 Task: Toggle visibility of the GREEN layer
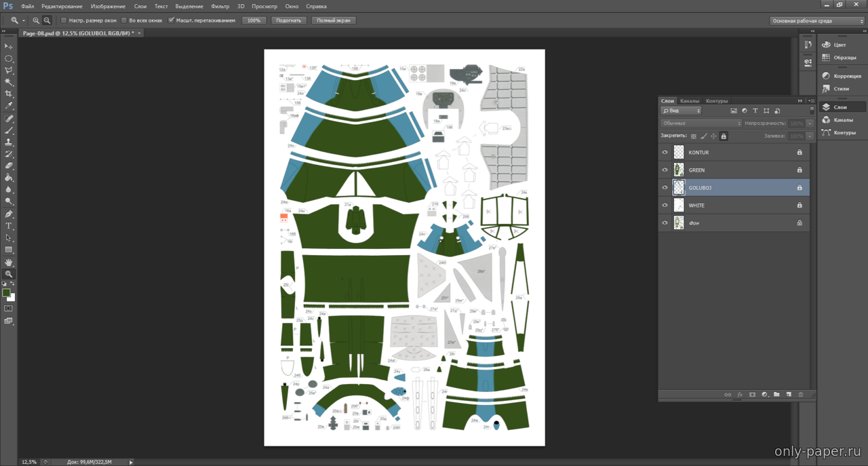(x=665, y=170)
